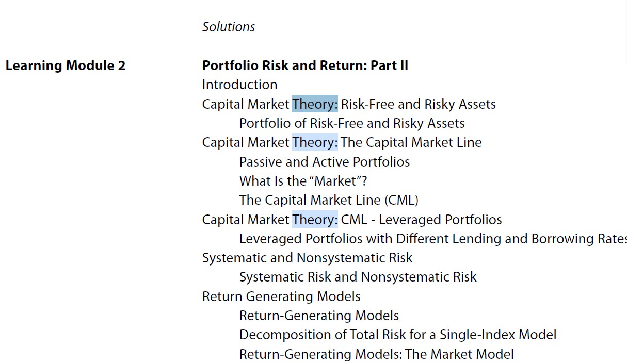Open indented "Return-Generating Models" subsection

coord(319,316)
